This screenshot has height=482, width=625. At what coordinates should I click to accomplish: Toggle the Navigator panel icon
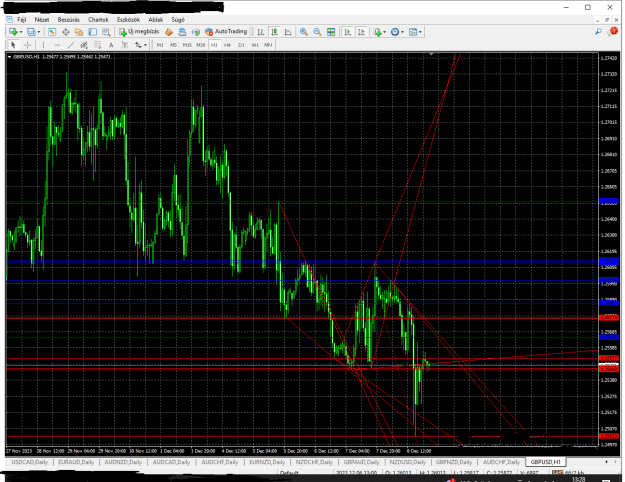pos(79,32)
